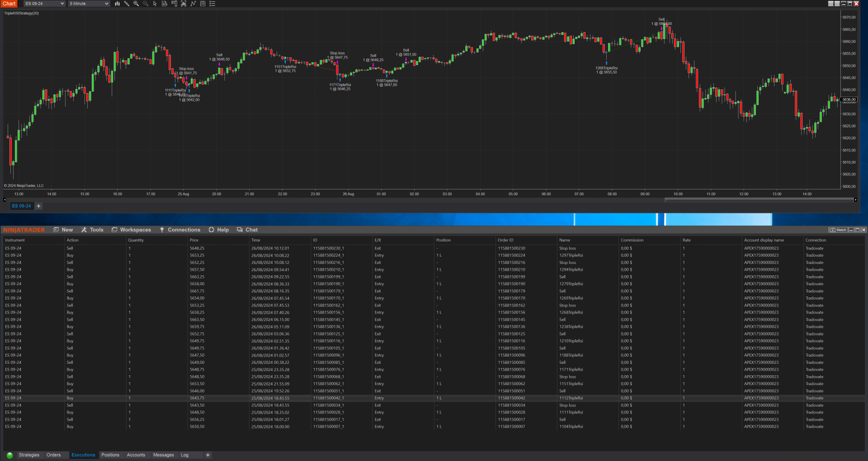The height and width of the screenshot is (461, 868).
Task: Select the chart cursor pointer tool
Action: point(155,4)
